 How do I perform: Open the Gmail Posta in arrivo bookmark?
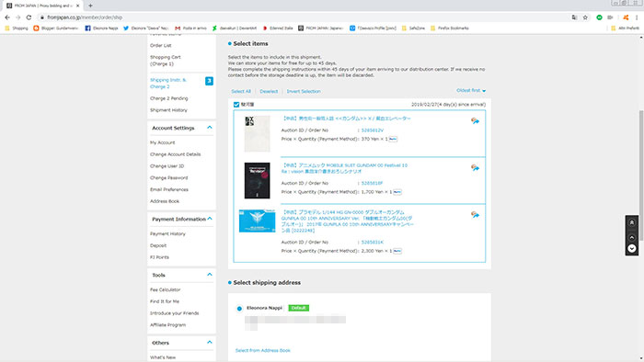(191, 28)
